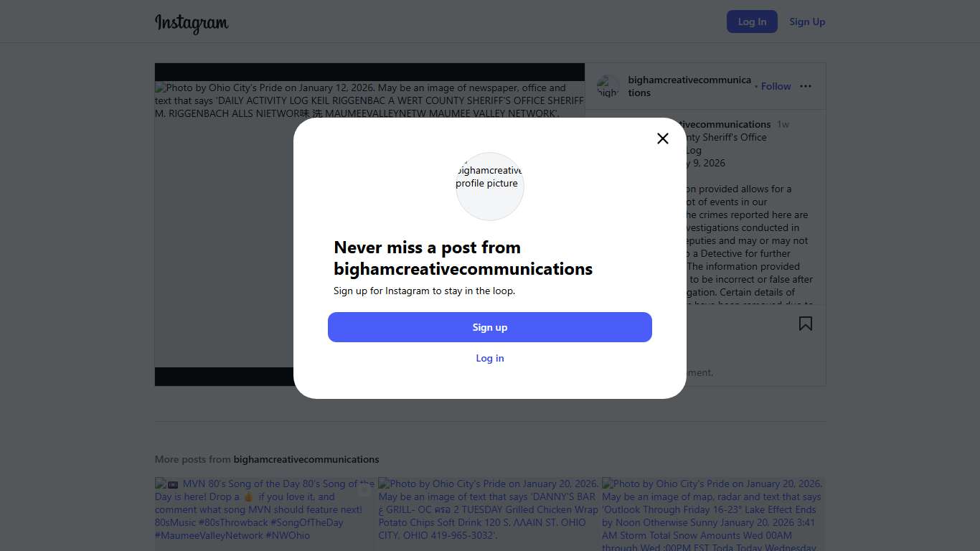
Task: Open profile link beside More posts from
Action: [306, 459]
